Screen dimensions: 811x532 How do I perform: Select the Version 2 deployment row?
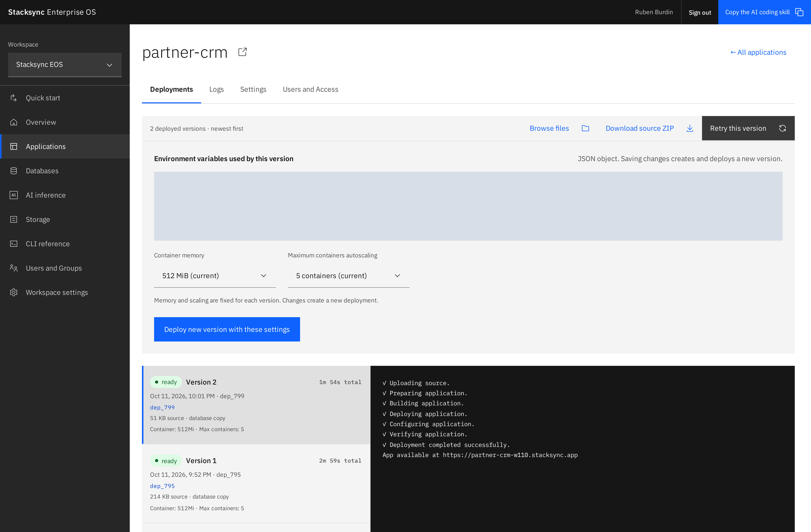pyautogui.click(x=256, y=405)
